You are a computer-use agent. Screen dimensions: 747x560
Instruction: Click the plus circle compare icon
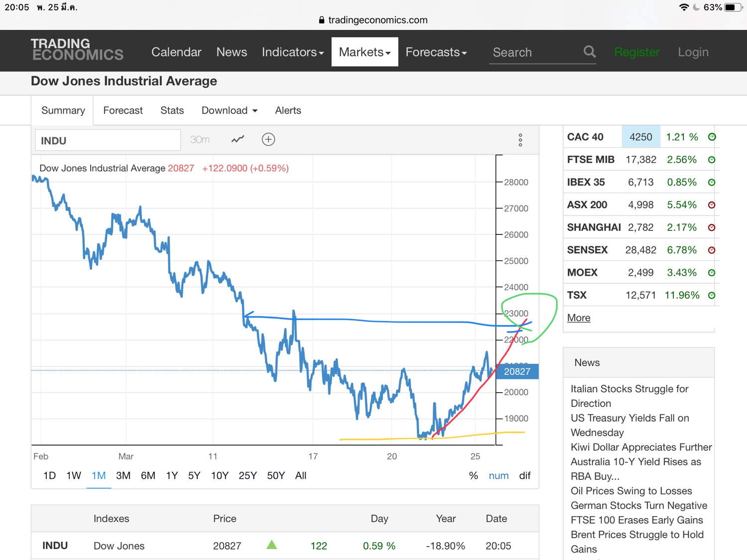point(268,139)
